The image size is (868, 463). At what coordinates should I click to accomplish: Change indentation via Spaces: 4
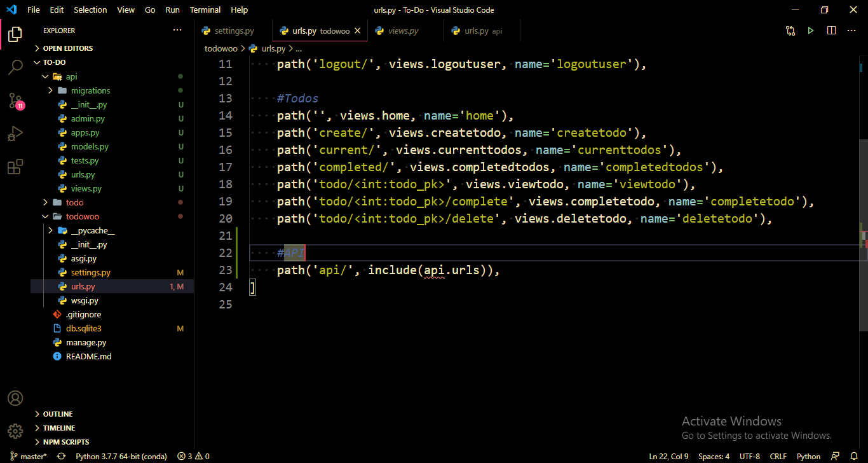(x=714, y=456)
